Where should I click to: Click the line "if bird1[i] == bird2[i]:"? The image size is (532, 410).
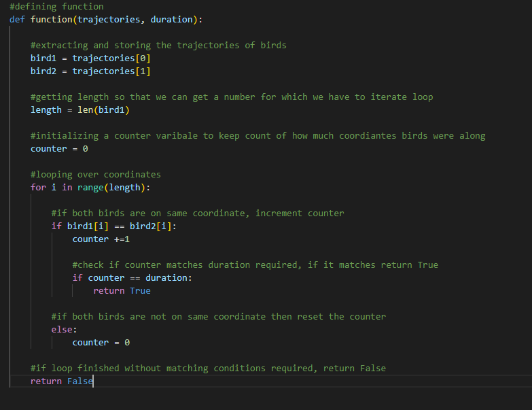coord(114,226)
